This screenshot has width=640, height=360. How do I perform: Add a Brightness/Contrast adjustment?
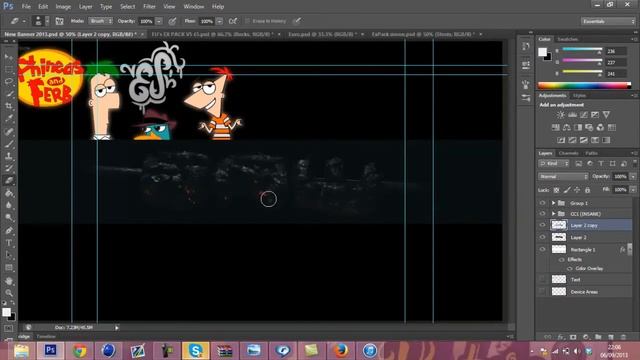pyautogui.click(x=561, y=115)
